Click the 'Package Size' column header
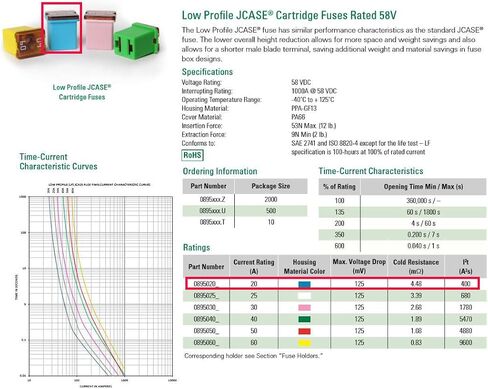 pos(271,186)
